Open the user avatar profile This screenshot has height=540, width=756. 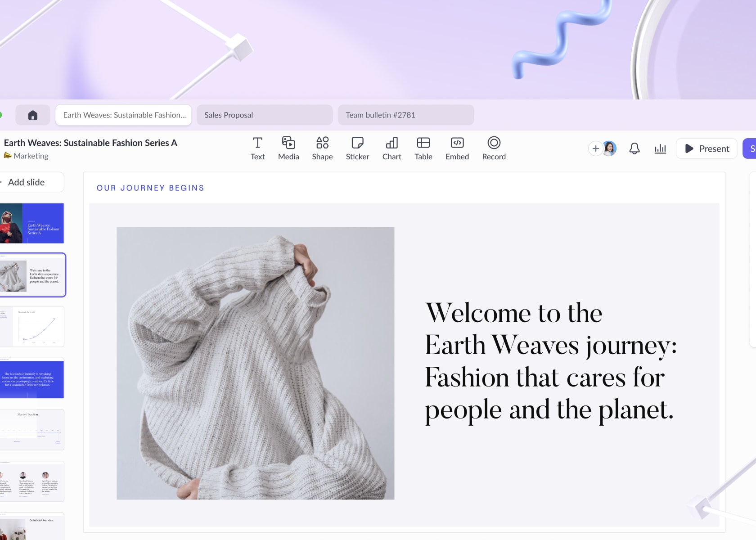click(610, 148)
